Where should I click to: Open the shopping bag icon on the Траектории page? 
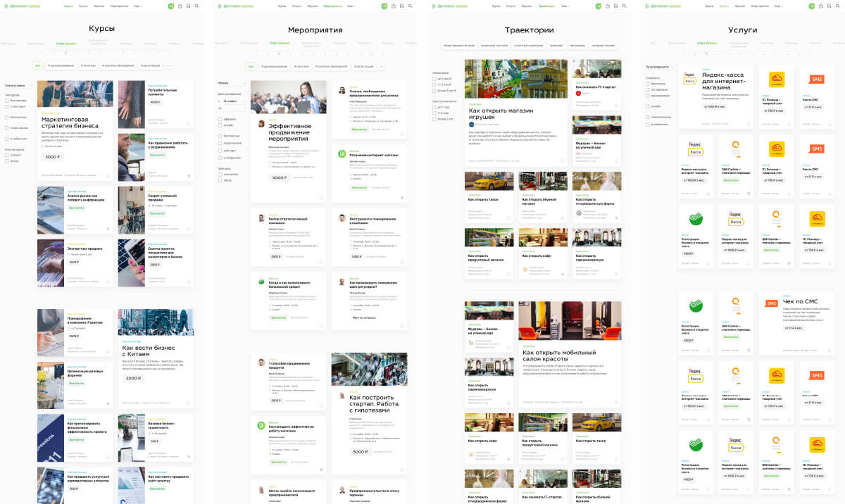click(x=607, y=6)
